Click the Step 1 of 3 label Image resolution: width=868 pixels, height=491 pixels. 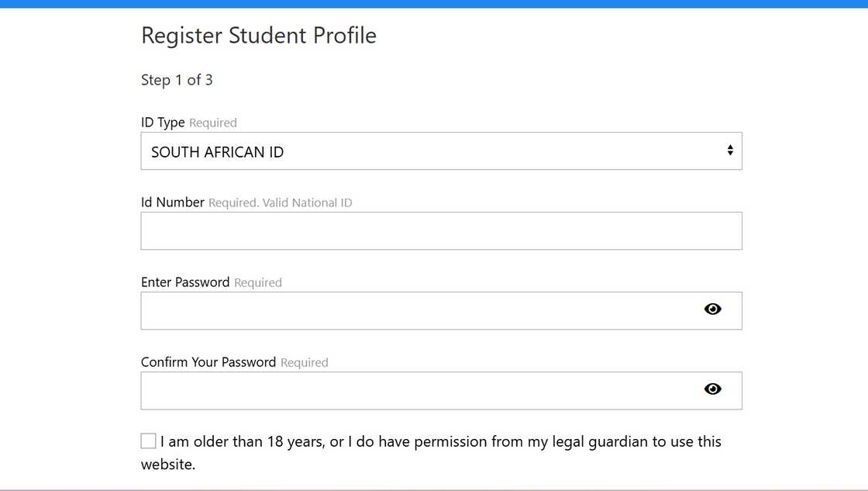pyautogui.click(x=177, y=80)
